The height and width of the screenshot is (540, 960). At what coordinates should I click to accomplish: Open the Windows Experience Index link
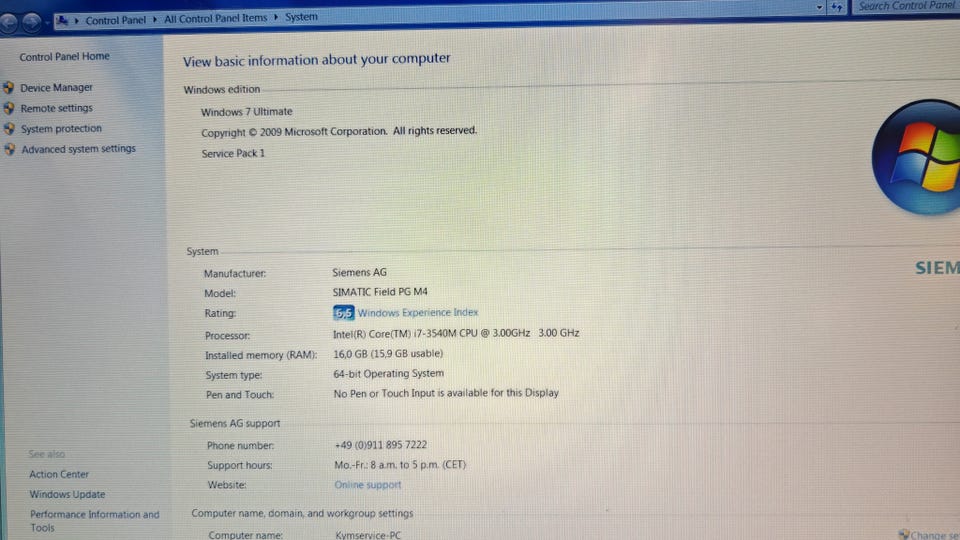click(x=418, y=312)
